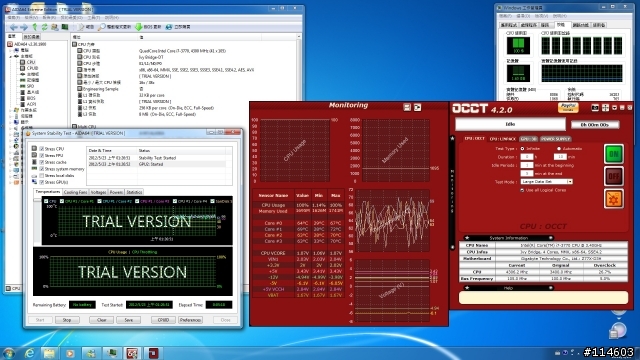This screenshot has height=360, width=640.
Task: Open POWER SUPPLY tab in OCCT
Action: coord(556,139)
